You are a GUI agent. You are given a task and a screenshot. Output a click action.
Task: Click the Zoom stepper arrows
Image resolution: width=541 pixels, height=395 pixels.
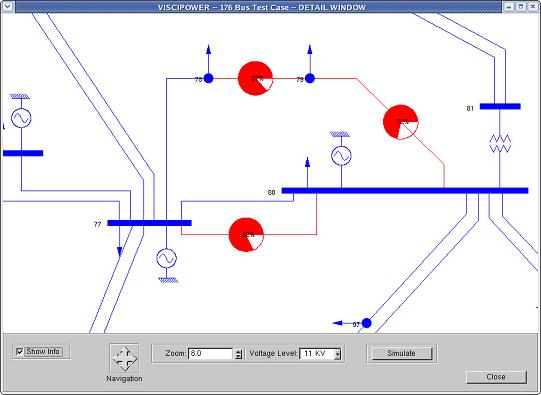point(238,354)
